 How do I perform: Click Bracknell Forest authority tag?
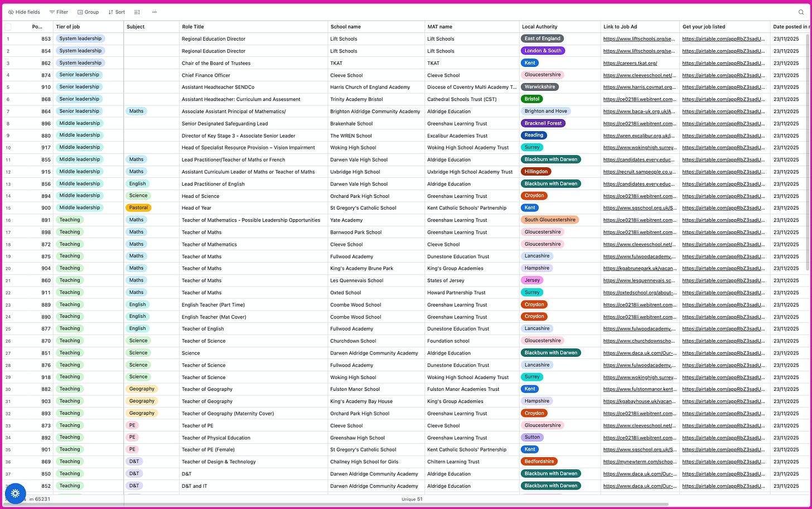click(543, 123)
